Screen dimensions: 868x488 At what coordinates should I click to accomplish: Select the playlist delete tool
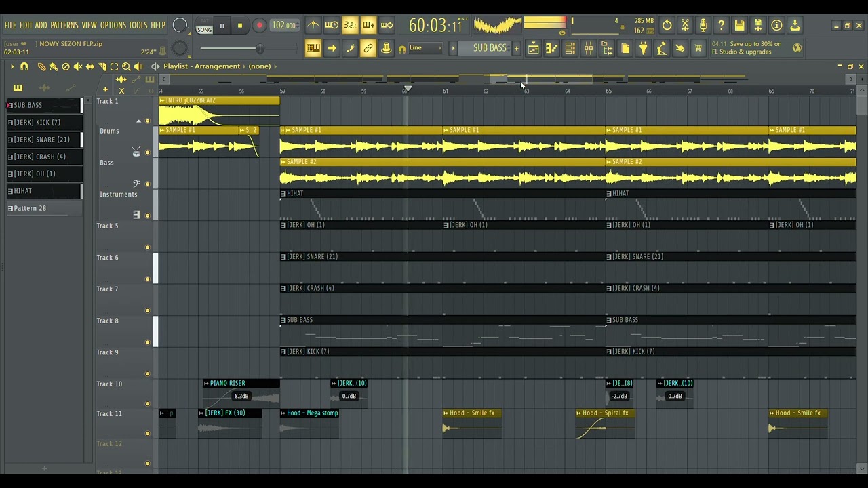66,66
